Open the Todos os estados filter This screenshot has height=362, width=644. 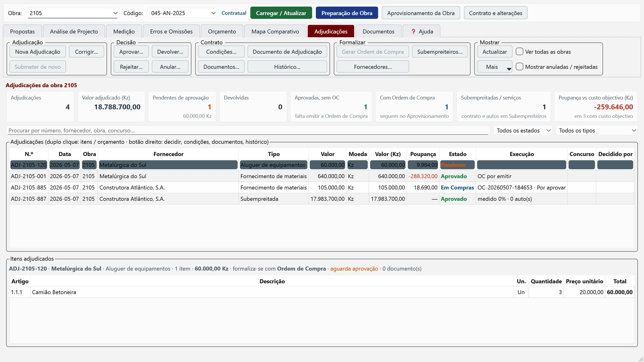[523, 130]
